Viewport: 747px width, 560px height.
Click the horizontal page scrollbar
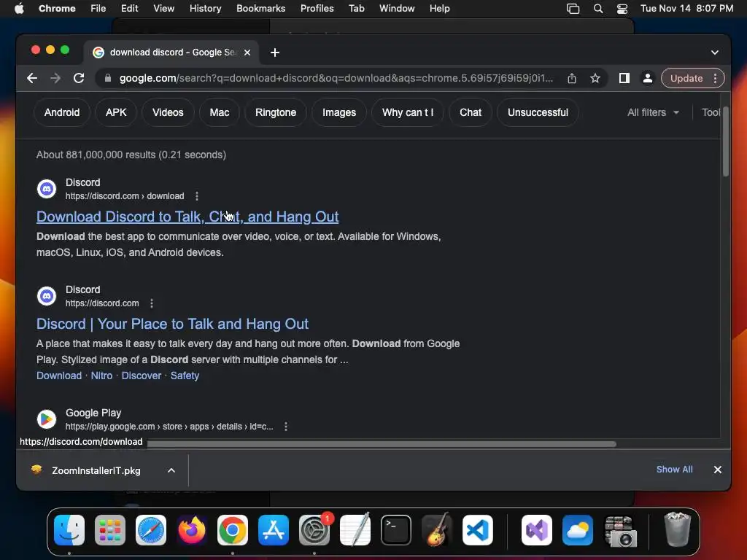(x=381, y=444)
